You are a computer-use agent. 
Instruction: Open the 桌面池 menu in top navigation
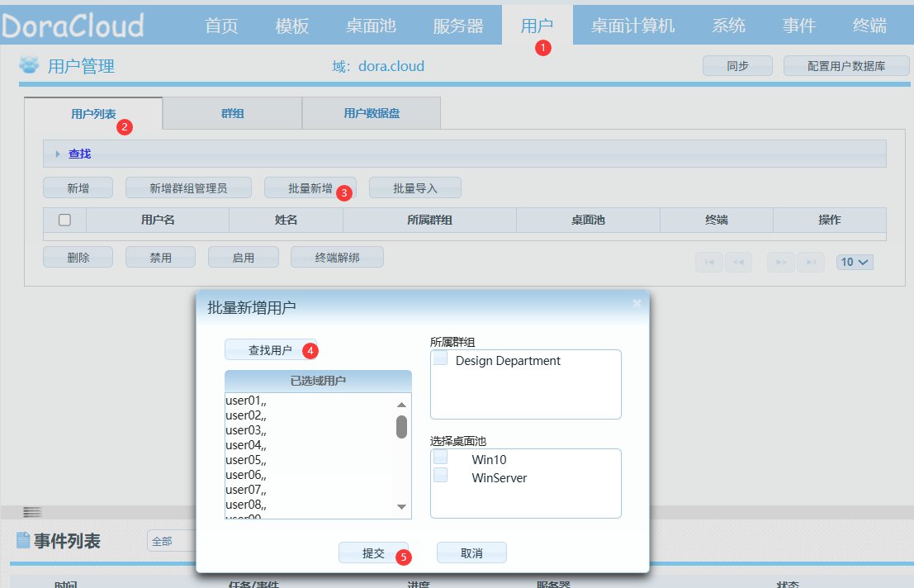tap(371, 26)
